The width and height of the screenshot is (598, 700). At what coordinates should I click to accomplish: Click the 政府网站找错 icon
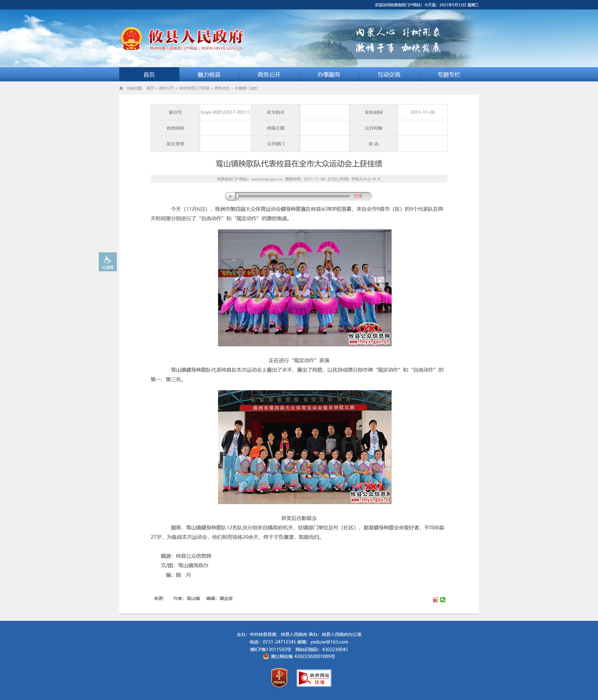click(314, 678)
